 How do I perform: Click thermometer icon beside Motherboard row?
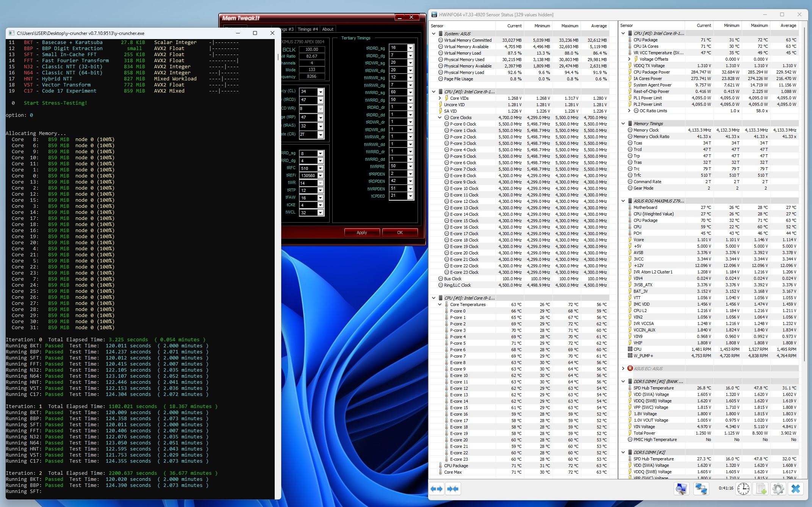coord(630,207)
